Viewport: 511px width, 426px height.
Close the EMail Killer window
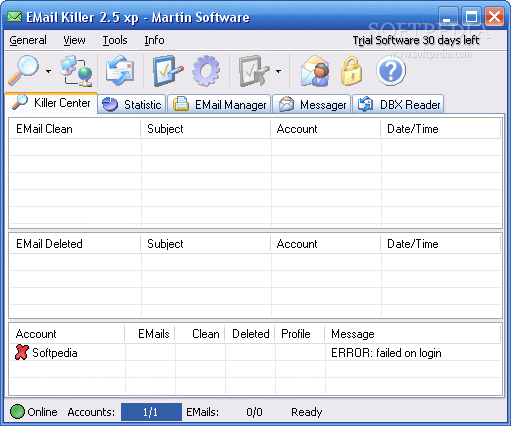(x=494, y=17)
